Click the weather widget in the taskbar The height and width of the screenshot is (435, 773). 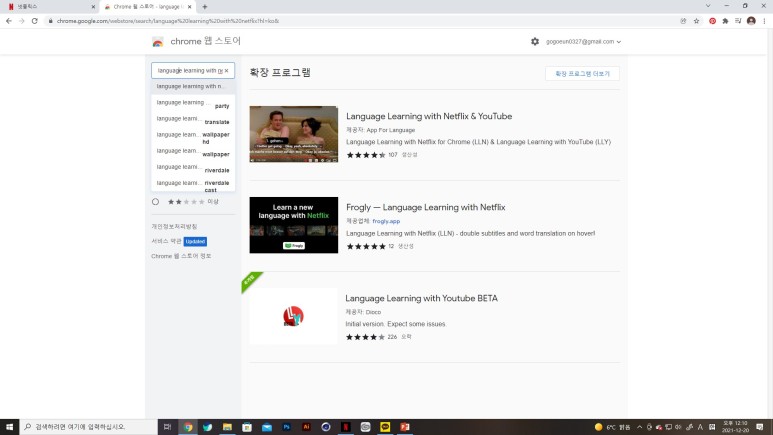pyautogui.click(x=612, y=427)
